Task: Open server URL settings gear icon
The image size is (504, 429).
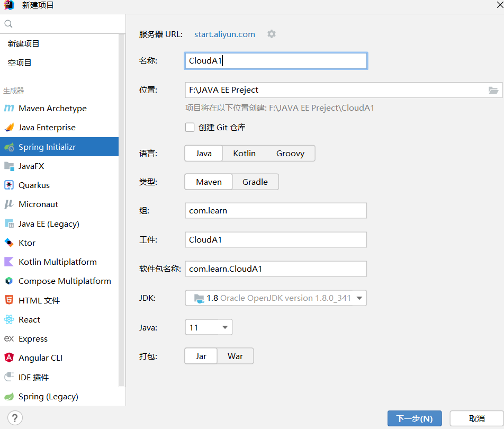Action: [272, 34]
